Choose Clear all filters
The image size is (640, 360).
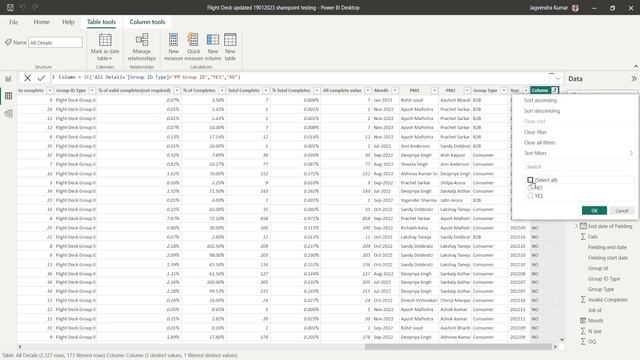pyautogui.click(x=540, y=142)
